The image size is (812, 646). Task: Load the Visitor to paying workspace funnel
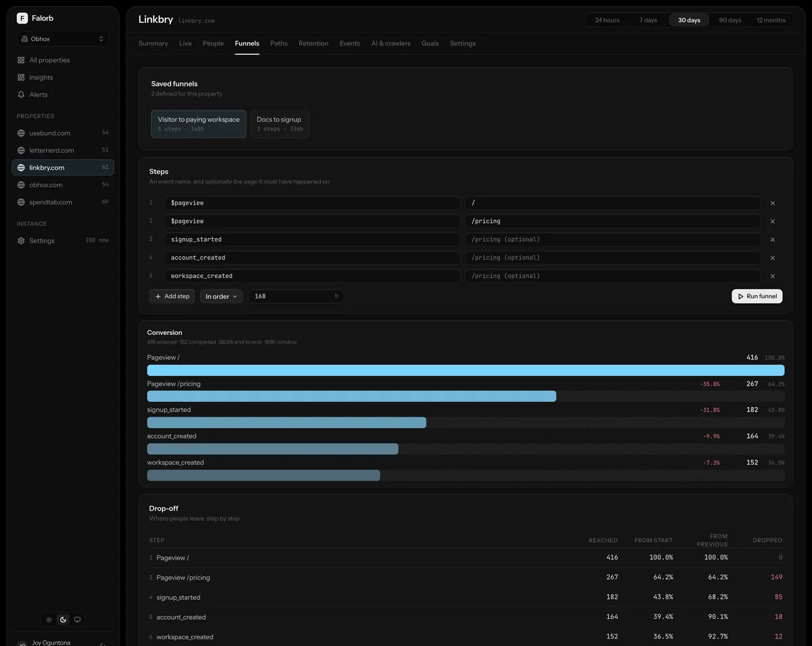199,124
